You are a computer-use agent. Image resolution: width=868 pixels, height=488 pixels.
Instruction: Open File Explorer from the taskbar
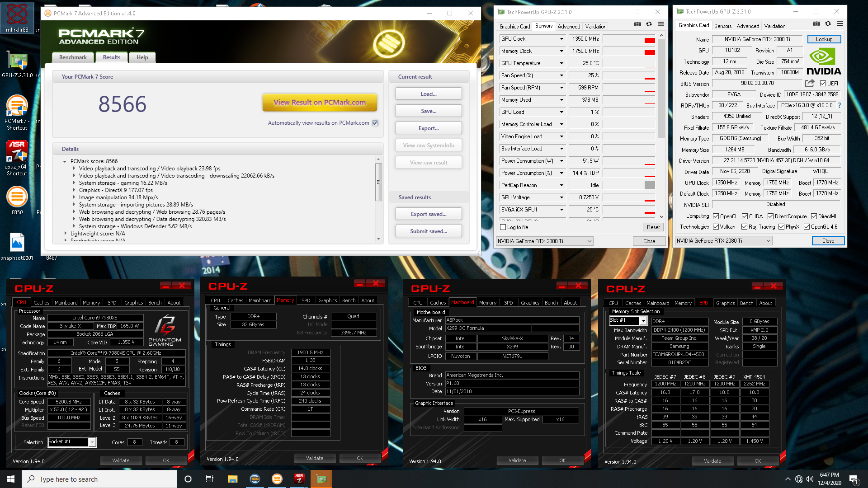point(232,479)
